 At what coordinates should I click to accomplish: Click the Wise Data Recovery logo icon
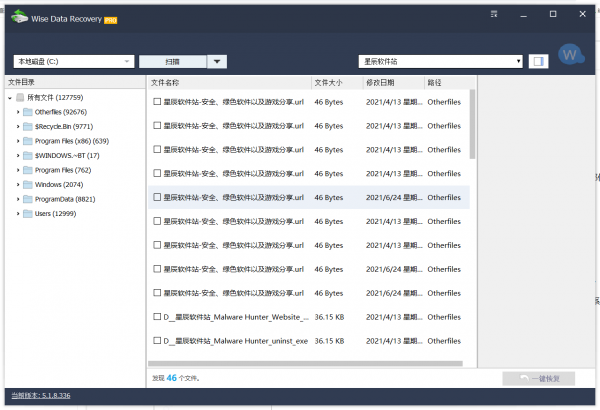19,17
